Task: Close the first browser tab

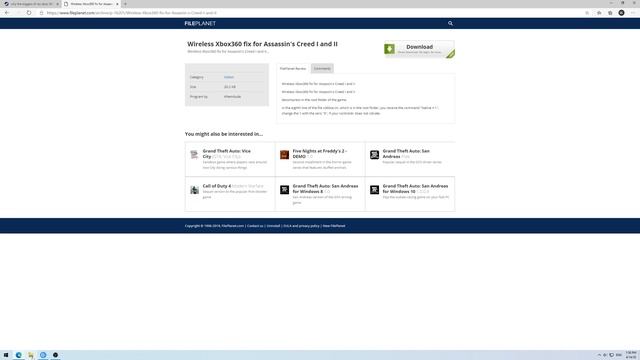Action: 57,4
